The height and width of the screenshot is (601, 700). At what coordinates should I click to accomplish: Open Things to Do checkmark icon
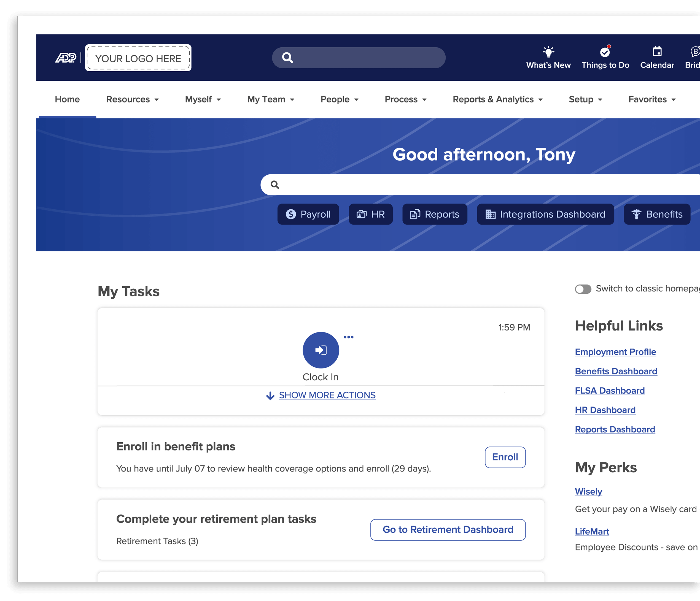[x=605, y=52]
